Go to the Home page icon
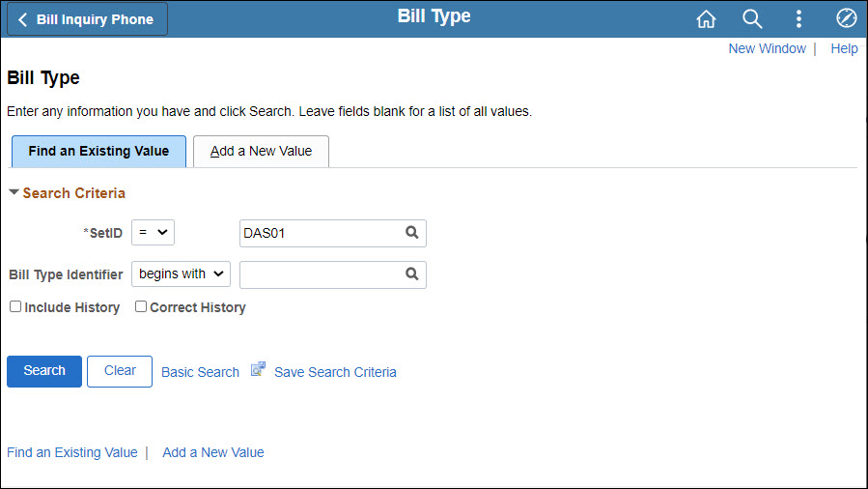The image size is (868, 489). pyautogui.click(x=706, y=18)
